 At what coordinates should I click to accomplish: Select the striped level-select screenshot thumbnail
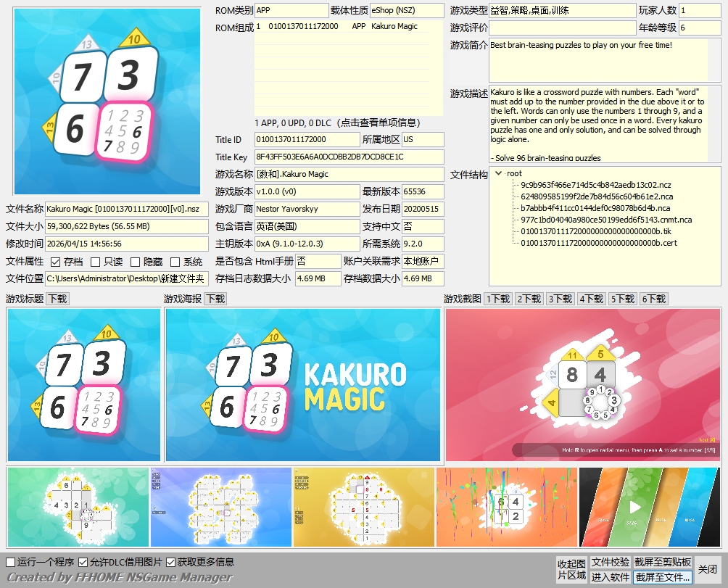point(650,507)
